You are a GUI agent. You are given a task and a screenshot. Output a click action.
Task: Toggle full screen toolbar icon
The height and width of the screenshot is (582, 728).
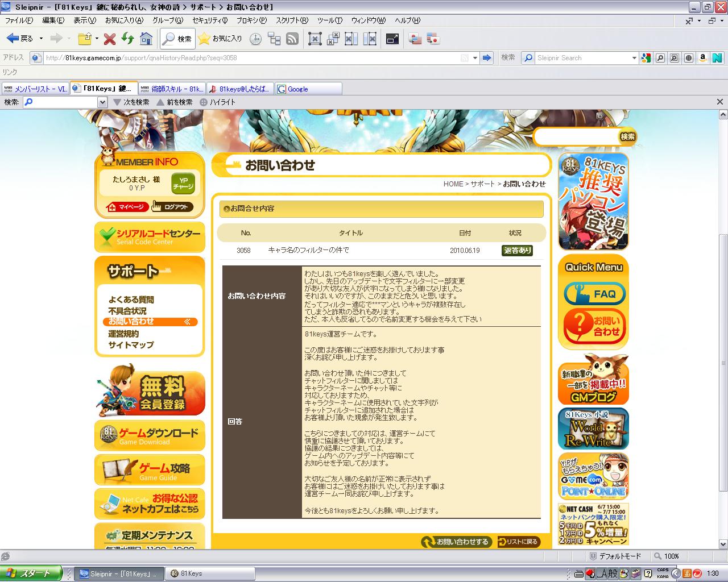pyautogui.click(x=392, y=39)
